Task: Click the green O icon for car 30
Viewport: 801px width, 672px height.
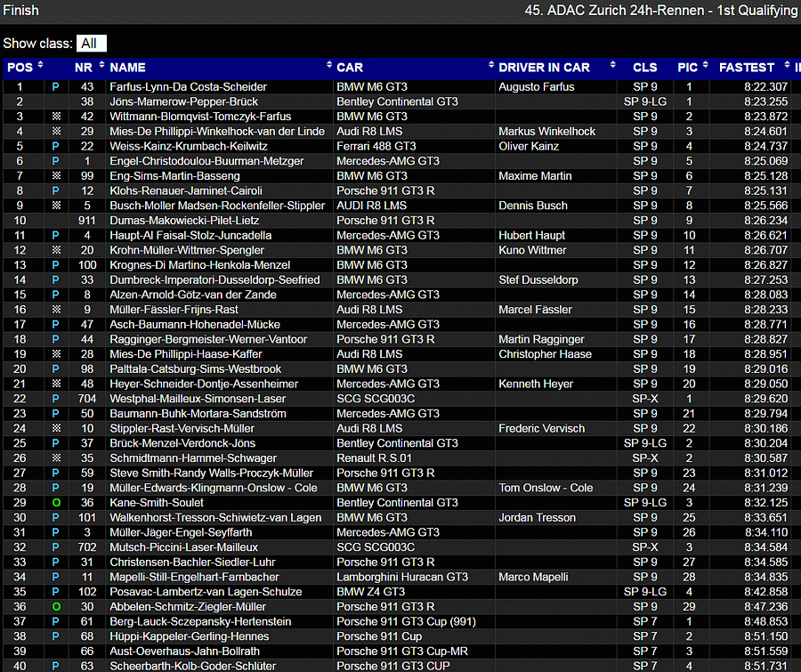Action: pos(56,607)
